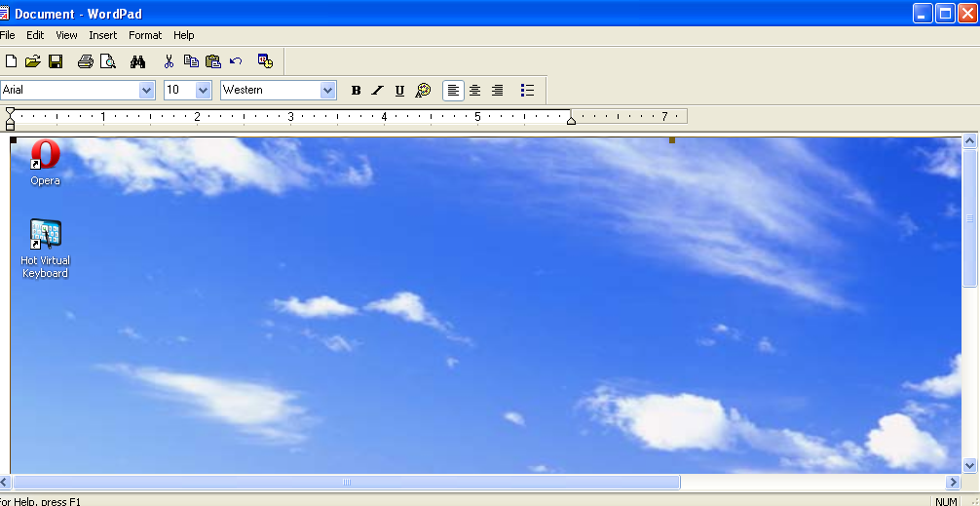Image resolution: width=980 pixels, height=506 pixels.
Task: Toggle bullet list style
Action: 527,91
